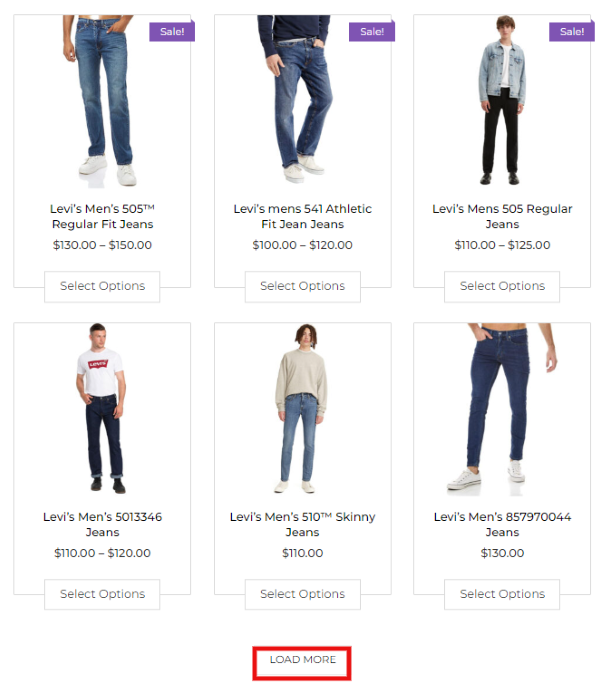Open Levi's mens 541 Athletic Fit title link
The width and height of the screenshot is (603, 693).
[x=302, y=216]
